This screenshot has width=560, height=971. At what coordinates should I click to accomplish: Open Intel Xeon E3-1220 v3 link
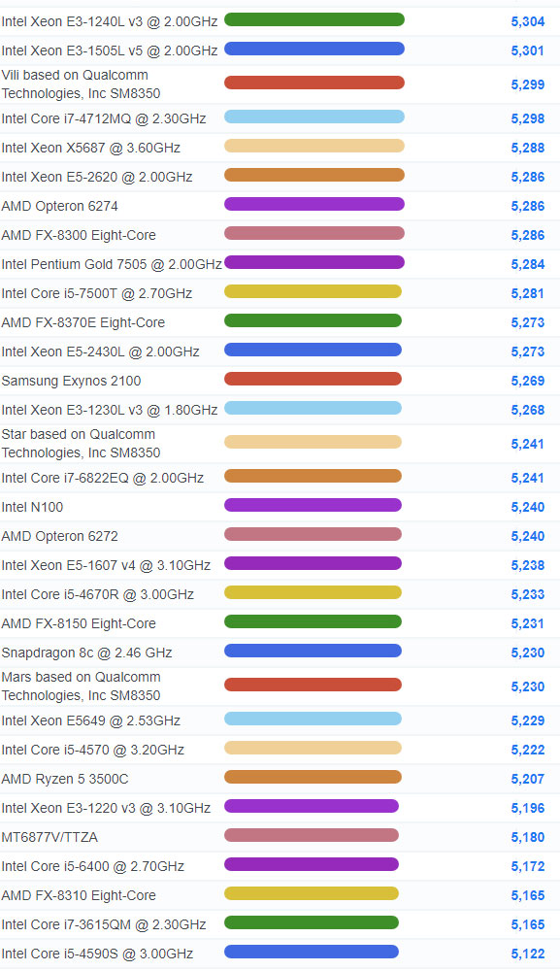click(106, 808)
